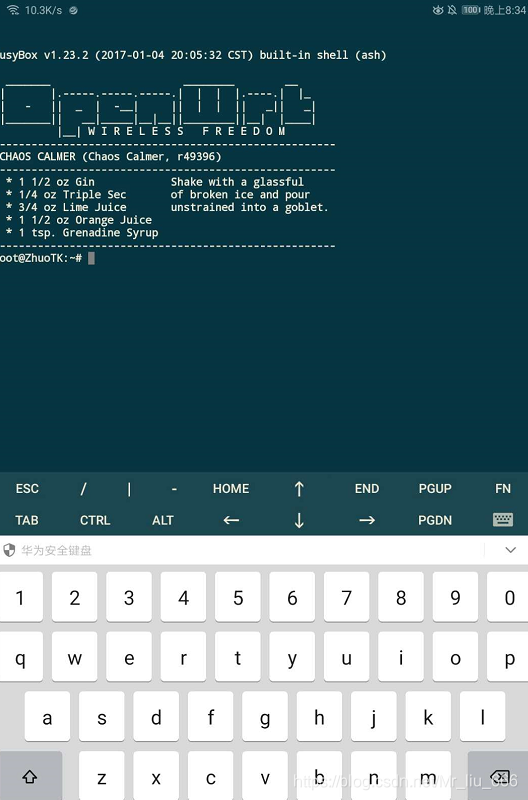Tap the right arrow key in terminal toolbar

point(367,520)
